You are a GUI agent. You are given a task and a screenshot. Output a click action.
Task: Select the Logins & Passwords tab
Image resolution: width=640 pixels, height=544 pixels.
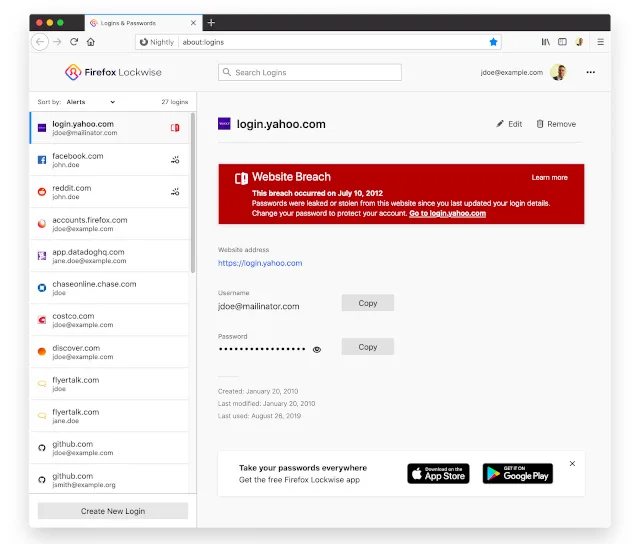[x=142, y=23]
